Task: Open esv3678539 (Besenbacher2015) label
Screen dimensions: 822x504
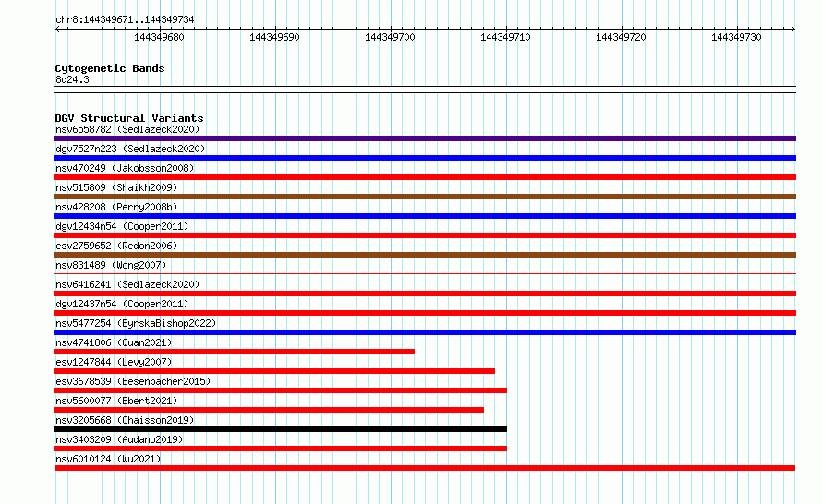Action: coord(133,381)
